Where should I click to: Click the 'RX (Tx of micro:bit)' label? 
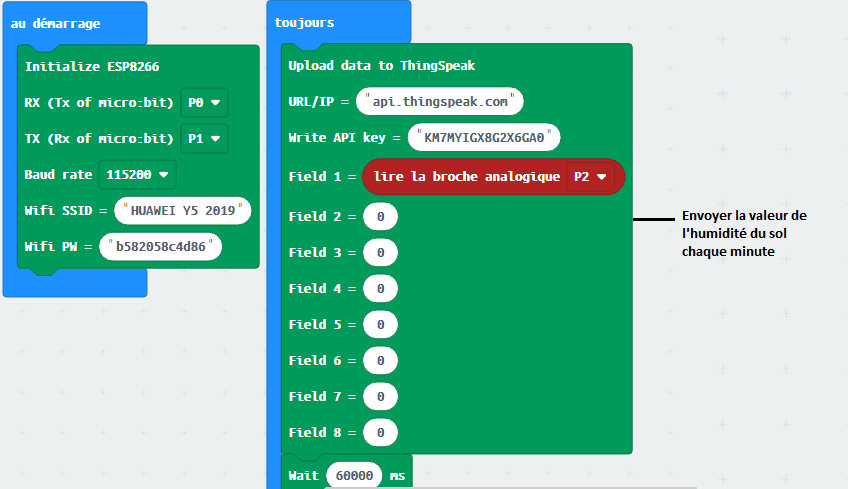tap(99, 103)
